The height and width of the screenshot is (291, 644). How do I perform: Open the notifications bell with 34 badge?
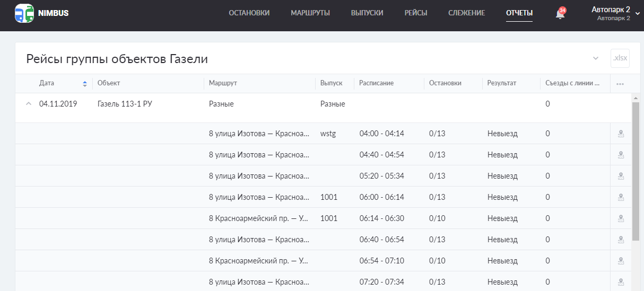tap(560, 14)
